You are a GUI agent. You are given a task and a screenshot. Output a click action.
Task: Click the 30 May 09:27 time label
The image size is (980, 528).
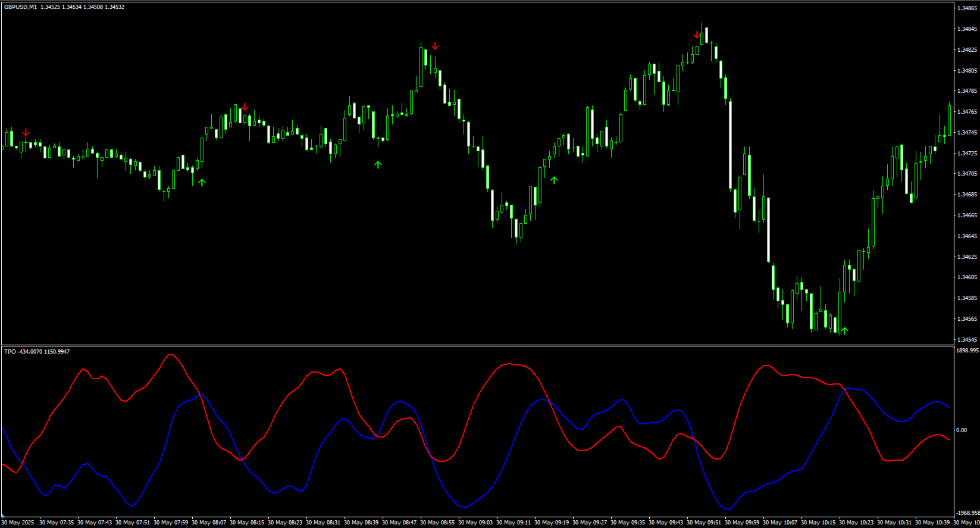point(590,523)
